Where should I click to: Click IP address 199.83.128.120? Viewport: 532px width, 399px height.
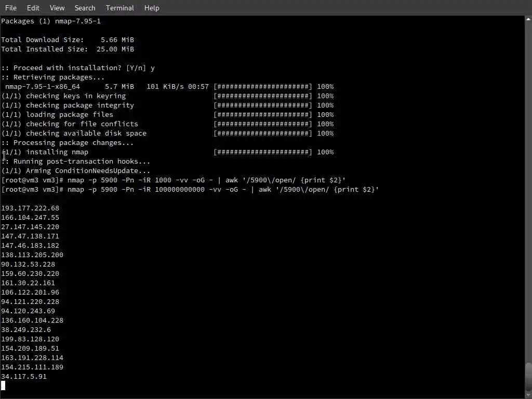[x=30, y=339]
